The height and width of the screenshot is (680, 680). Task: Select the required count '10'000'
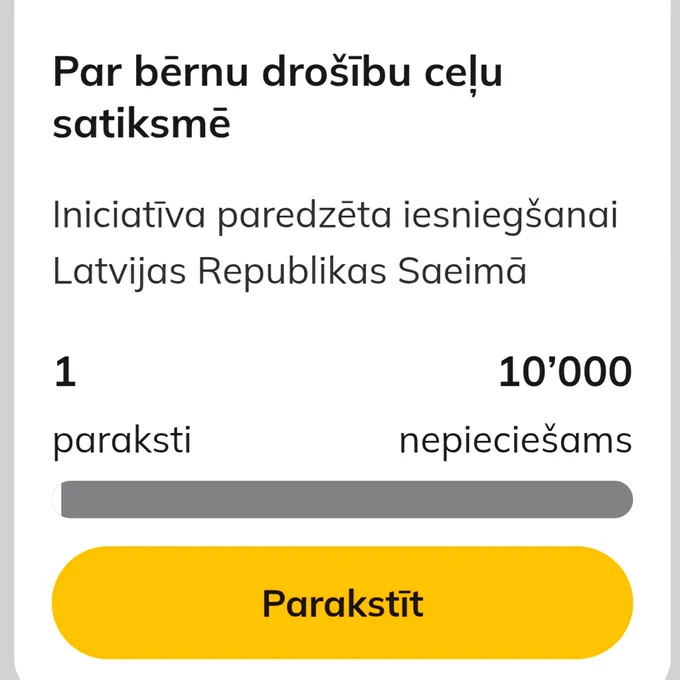565,372
